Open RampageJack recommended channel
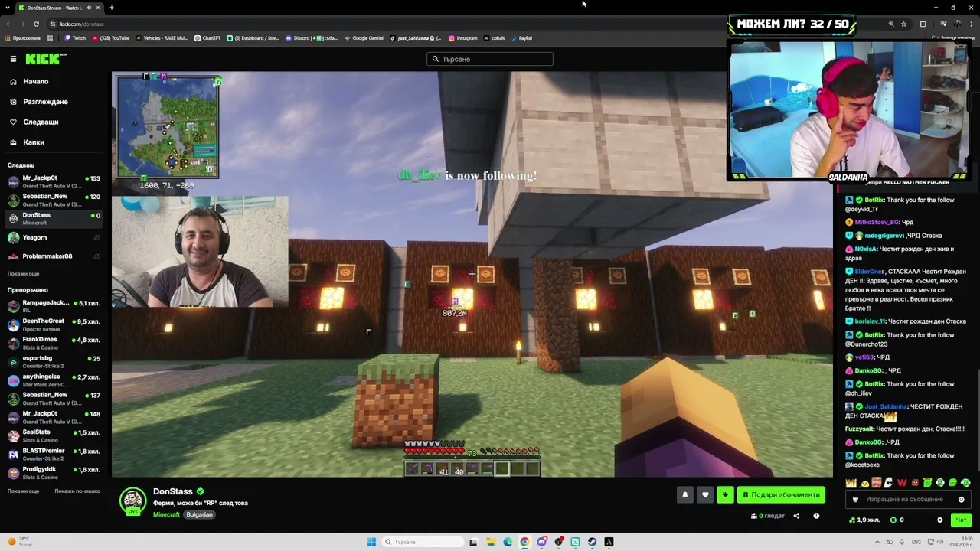The width and height of the screenshot is (980, 551). pos(54,306)
